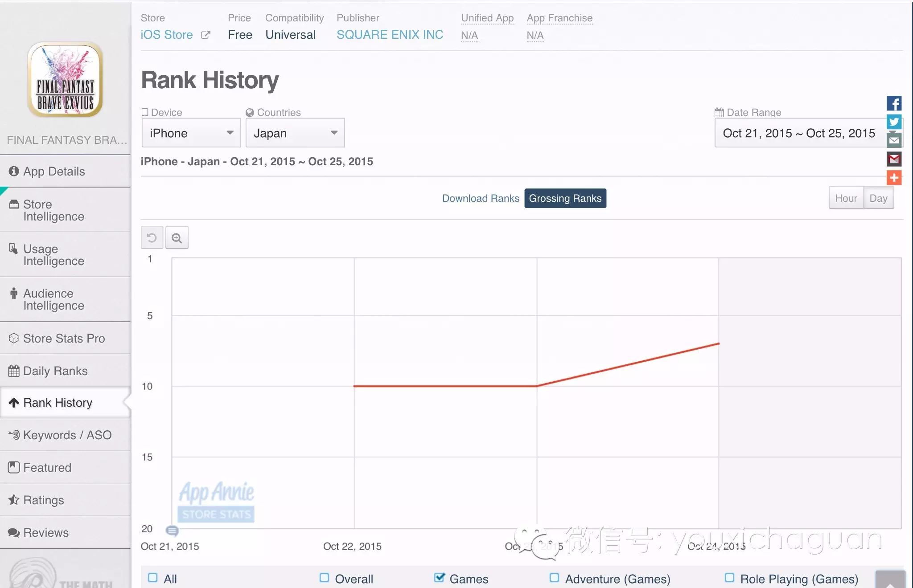The width and height of the screenshot is (913, 588).
Task: Switch chart granularity to Hour
Action: [846, 198]
